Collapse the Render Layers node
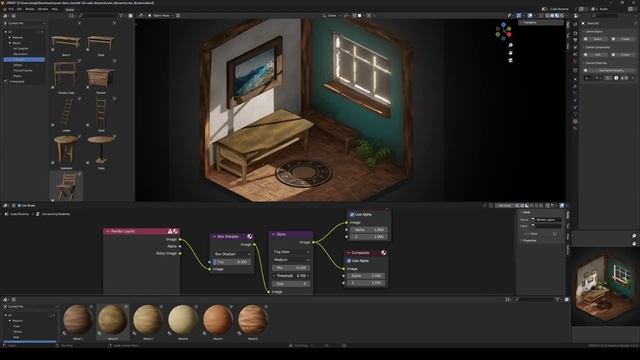The width and height of the screenshot is (640, 360). pos(108,231)
